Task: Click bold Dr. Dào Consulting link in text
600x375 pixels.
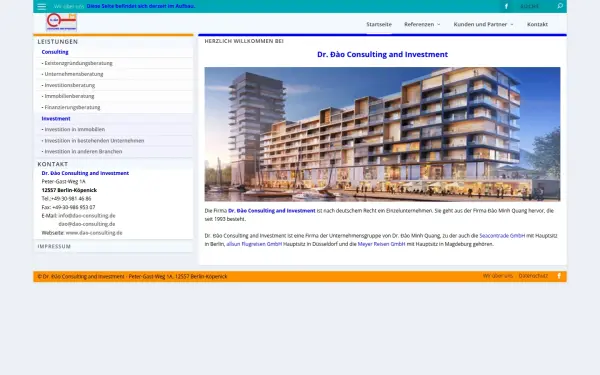Action: (x=272, y=210)
